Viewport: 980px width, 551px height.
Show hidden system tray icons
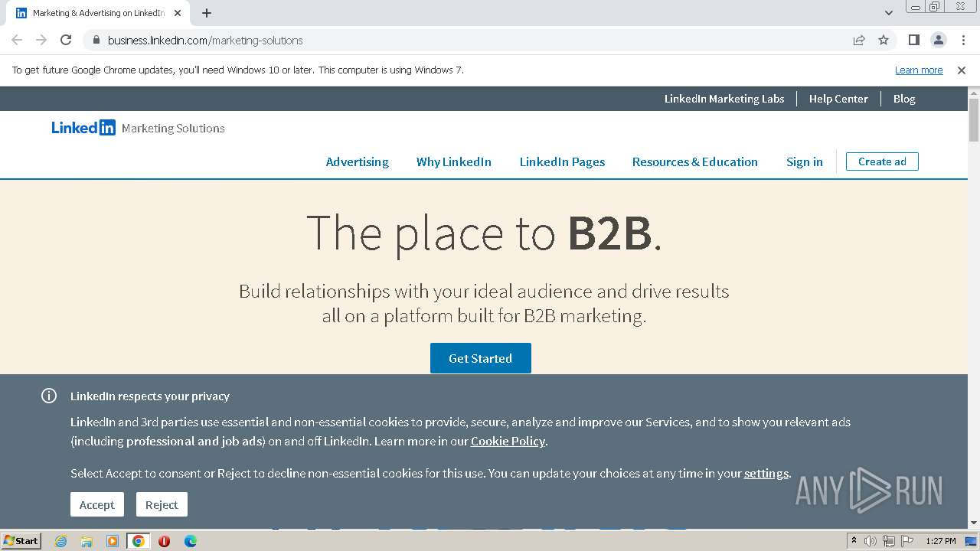854,541
